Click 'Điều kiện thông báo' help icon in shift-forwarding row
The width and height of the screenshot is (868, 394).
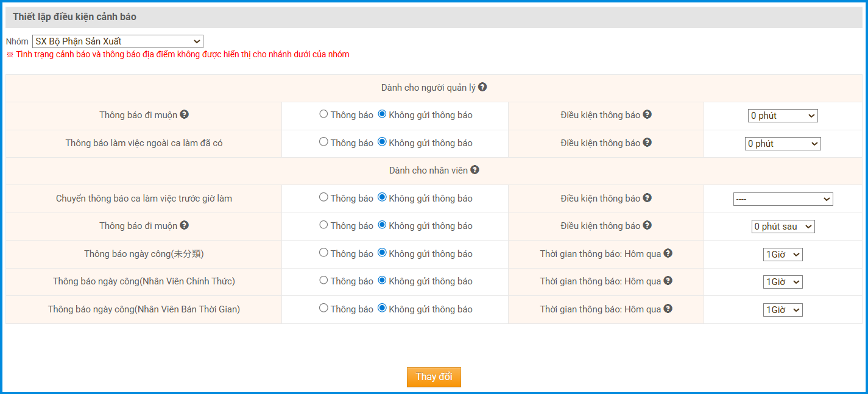click(647, 198)
